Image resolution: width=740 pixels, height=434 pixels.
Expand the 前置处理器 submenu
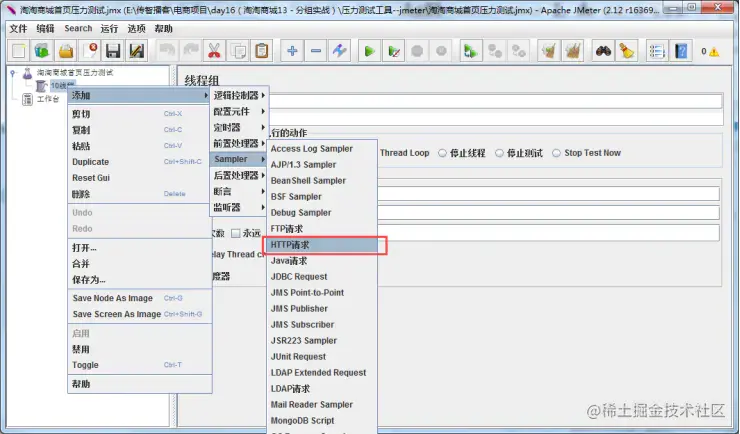click(x=239, y=143)
